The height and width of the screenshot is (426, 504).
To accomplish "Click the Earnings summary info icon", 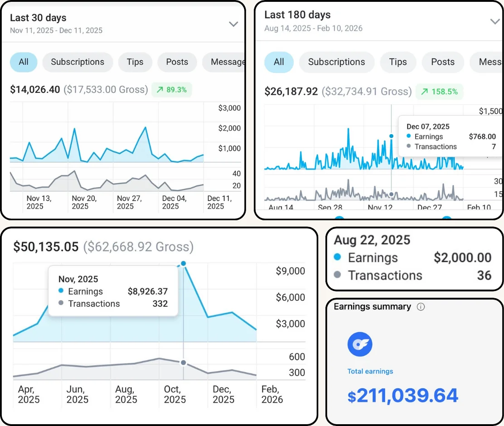I will click(421, 307).
